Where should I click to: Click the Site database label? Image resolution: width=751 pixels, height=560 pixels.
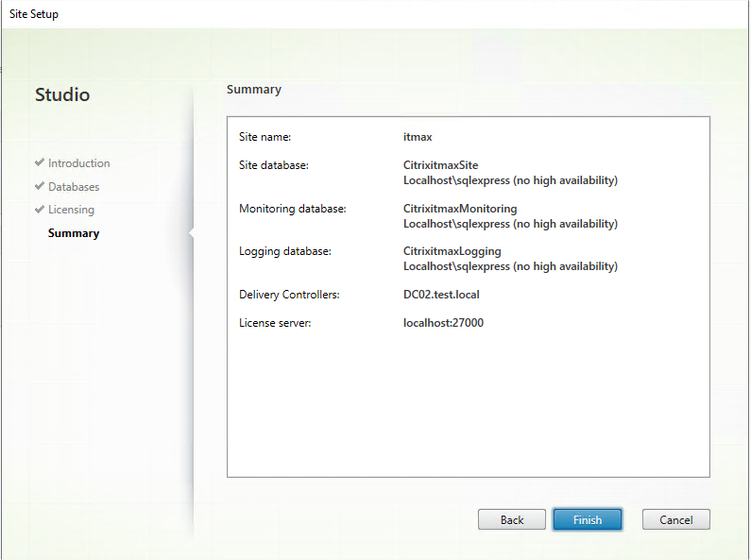coord(274,165)
